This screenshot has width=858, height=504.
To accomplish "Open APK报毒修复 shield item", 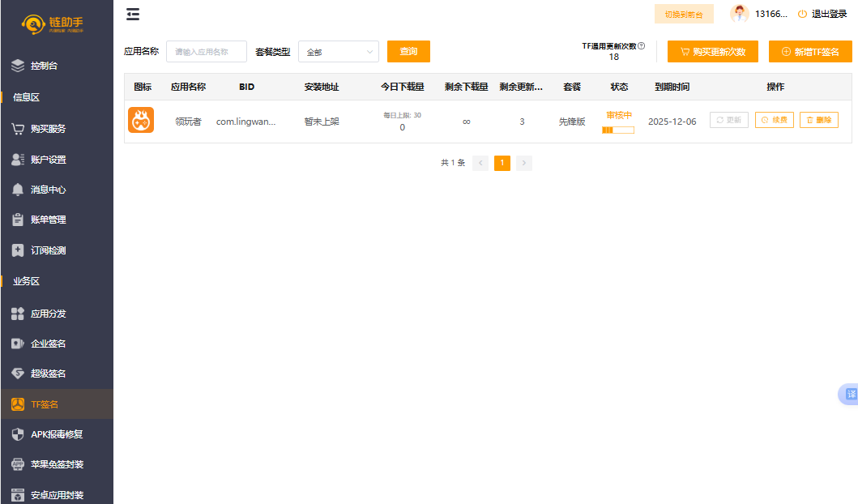I will click(56, 434).
